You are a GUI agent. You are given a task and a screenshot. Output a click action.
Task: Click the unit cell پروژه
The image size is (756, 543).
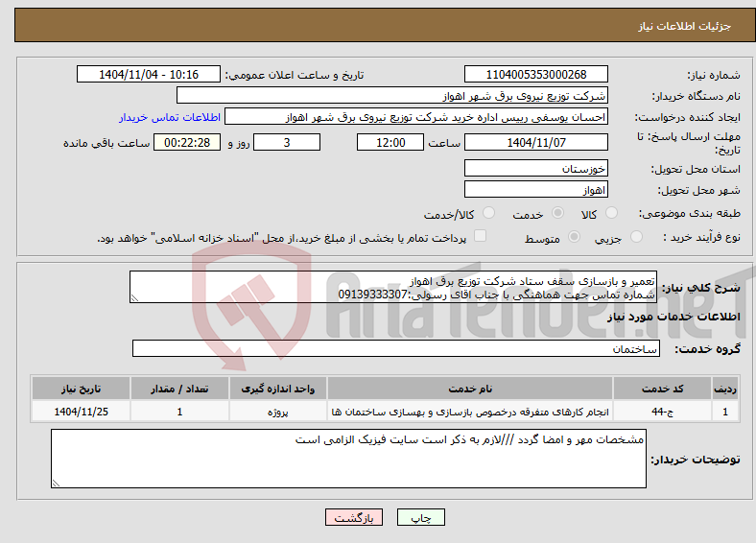[x=277, y=412]
